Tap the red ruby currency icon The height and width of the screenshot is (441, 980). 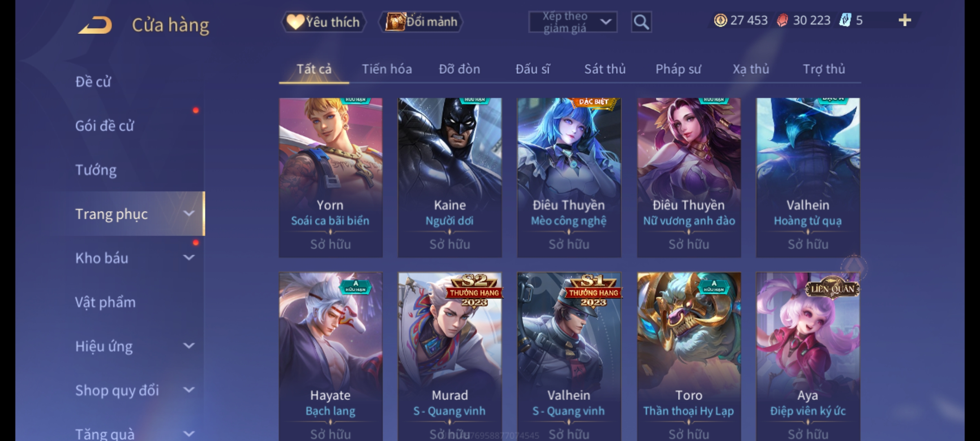(x=782, y=20)
